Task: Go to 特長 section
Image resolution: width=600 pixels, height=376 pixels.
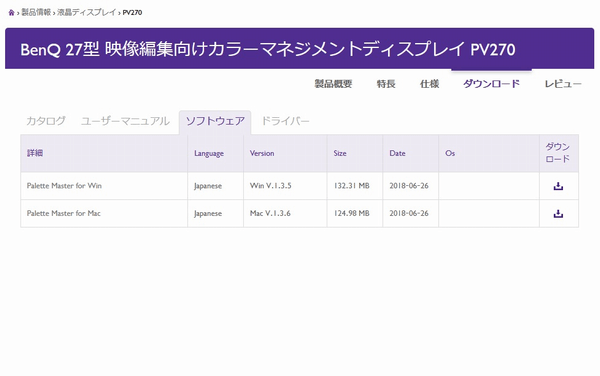Action: click(386, 84)
